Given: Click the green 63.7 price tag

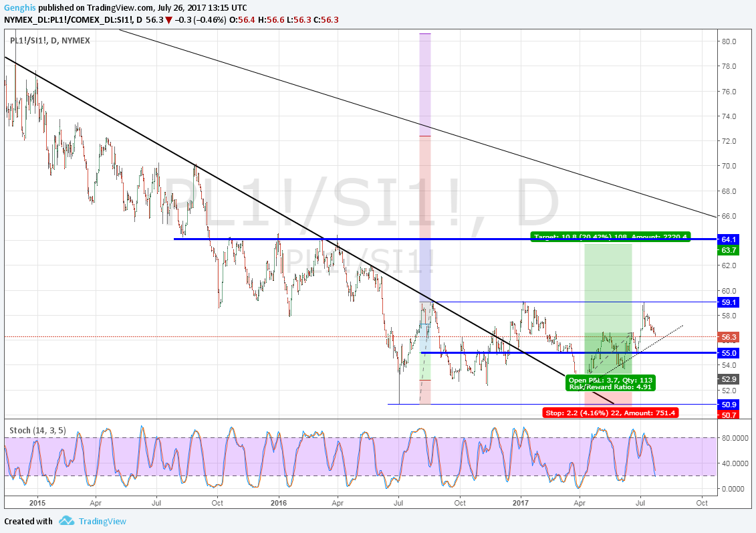Looking at the screenshot, I should coord(729,250).
